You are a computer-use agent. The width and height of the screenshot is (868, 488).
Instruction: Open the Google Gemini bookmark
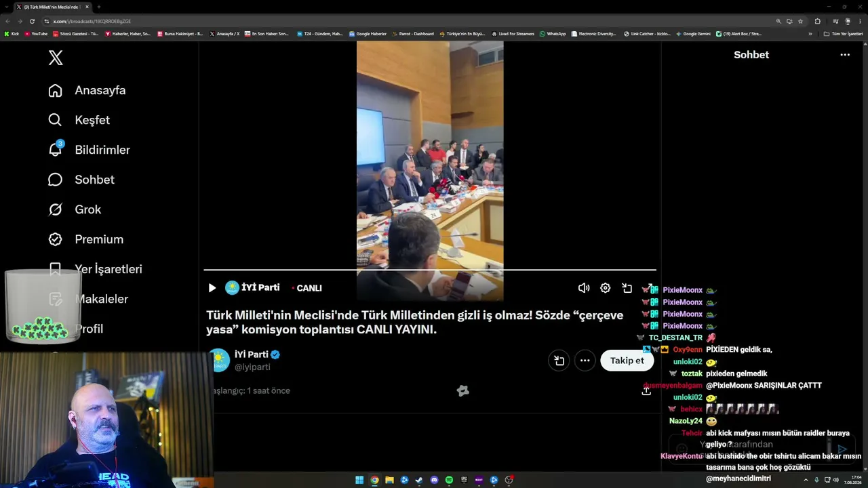(693, 34)
